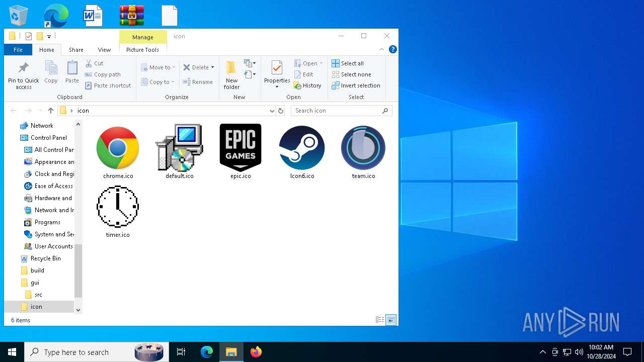Screen dimensions: 644x362
Task: Switch to the Home ribbon tab
Action: pyautogui.click(x=47, y=50)
